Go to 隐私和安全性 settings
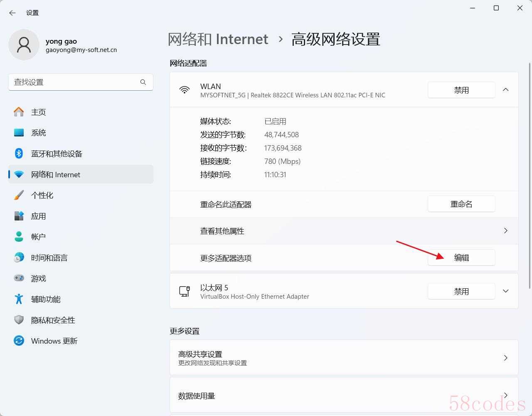 click(x=53, y=320)
